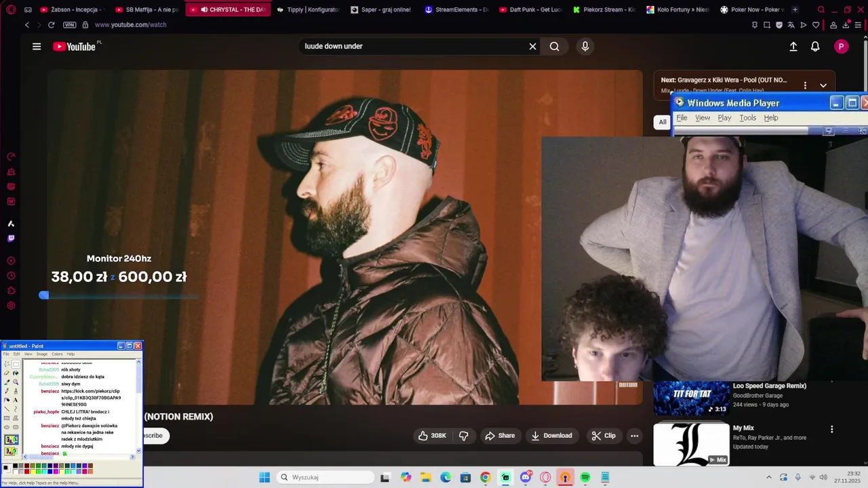The height and width of the screenshot is (488, 868).
Task: Select the Ellipse tool in Paint
Action: point(7,427)
